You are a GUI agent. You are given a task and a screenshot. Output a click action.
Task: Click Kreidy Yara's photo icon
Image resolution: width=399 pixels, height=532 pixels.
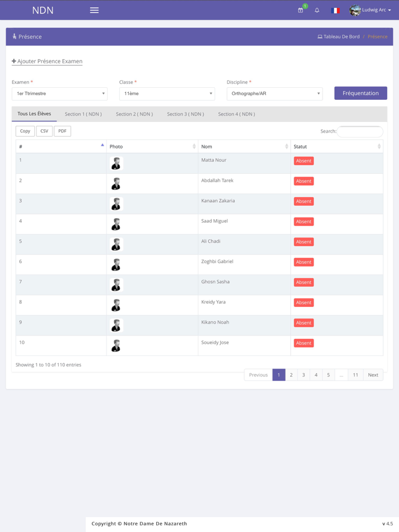(116, 305)
